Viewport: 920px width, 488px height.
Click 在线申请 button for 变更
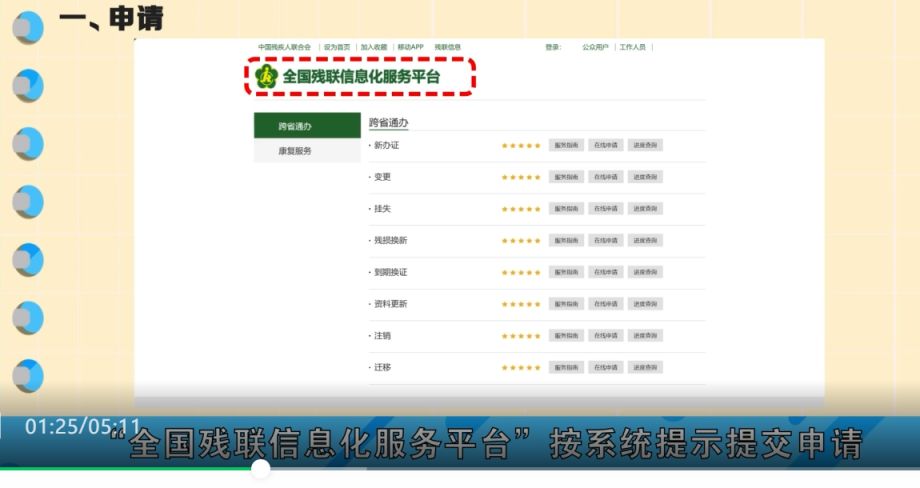(606, 177)
